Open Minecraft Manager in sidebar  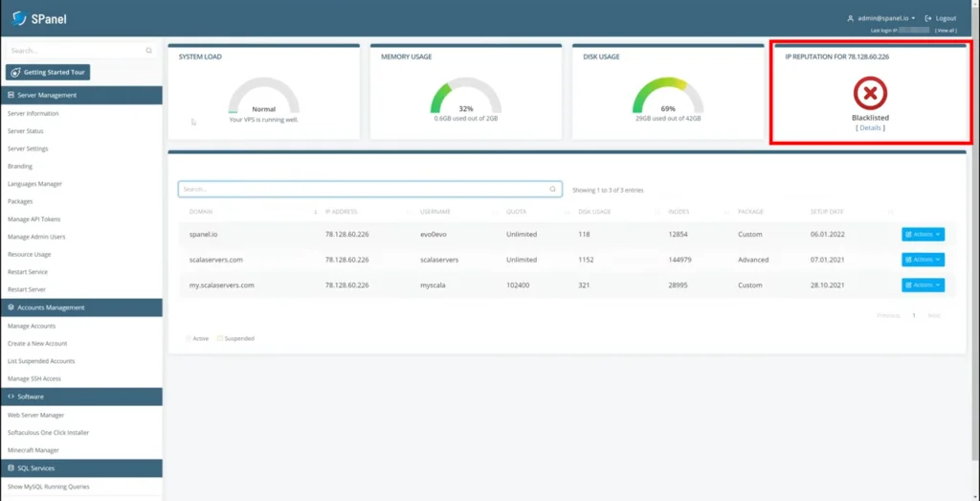point(33,449)
